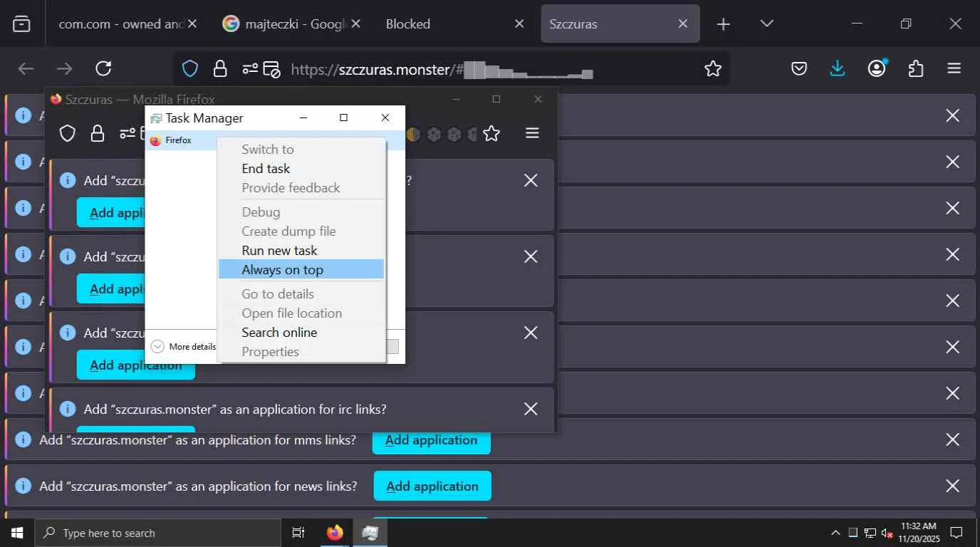Click info icon of the irc links notification
The width and height of the screenshot is (980, 547).
68,409
